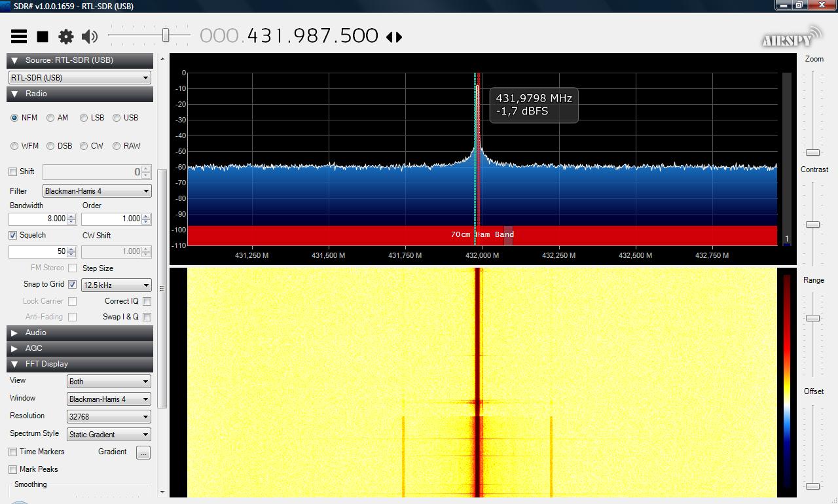Mute audio via the speaker icon

coord(90,37)
